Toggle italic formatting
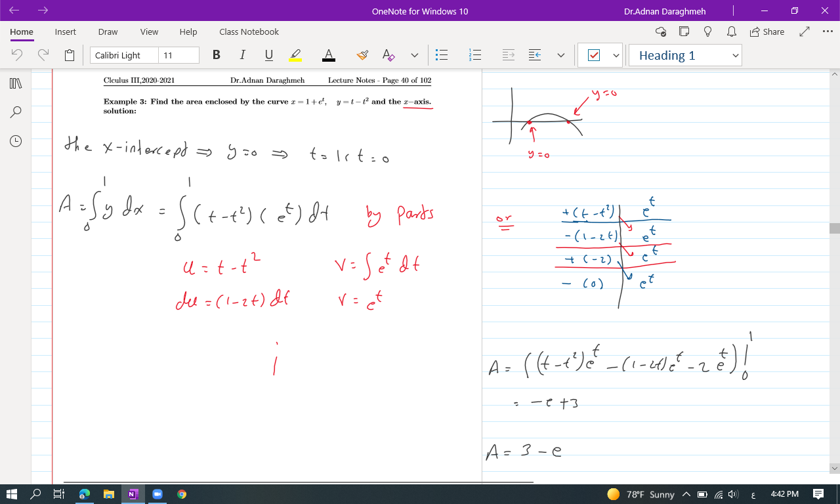Image resolution: width=840 pixels, height=504 pixels. 242,55
